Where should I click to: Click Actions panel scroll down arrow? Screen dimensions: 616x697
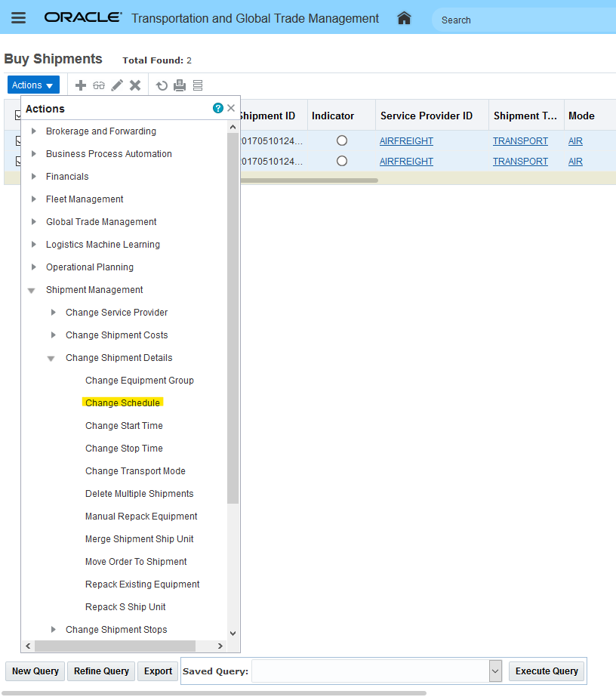(233, 634)
